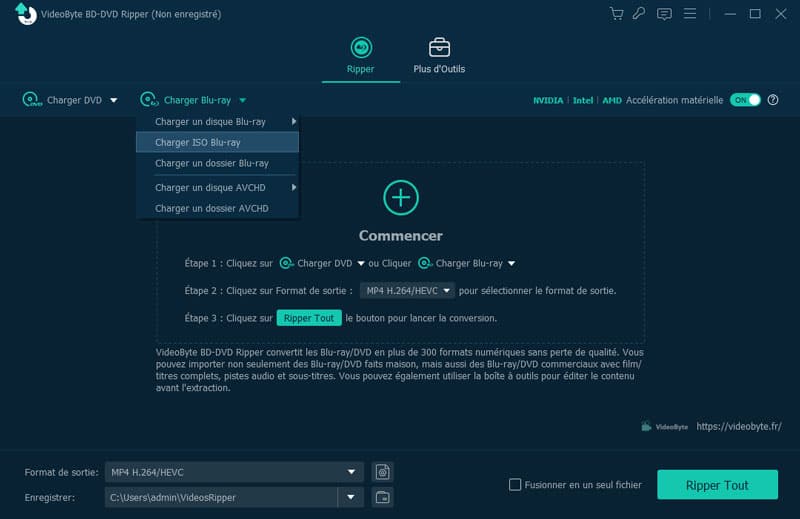Open the videobyte.fr website link
Image resolution: width=800 pixels, height=519 pixels.
click(738, 426)
